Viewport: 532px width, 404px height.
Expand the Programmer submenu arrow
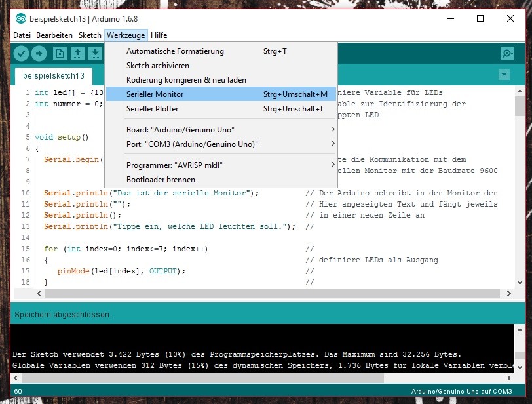tap(333, 165)
